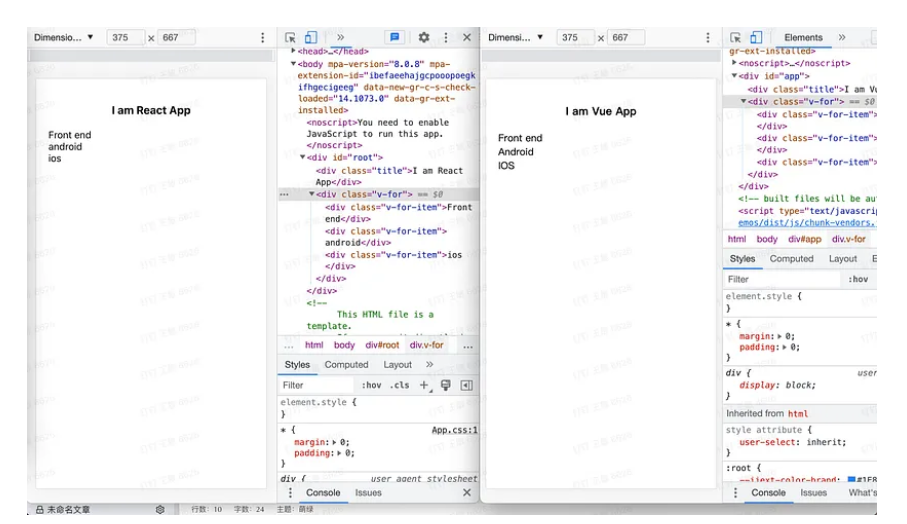Image resolution: width=907 pixels, height=524 pixels.
Task: Show more panel tabs in Vue DevTools
Action: tap(842, 38)
